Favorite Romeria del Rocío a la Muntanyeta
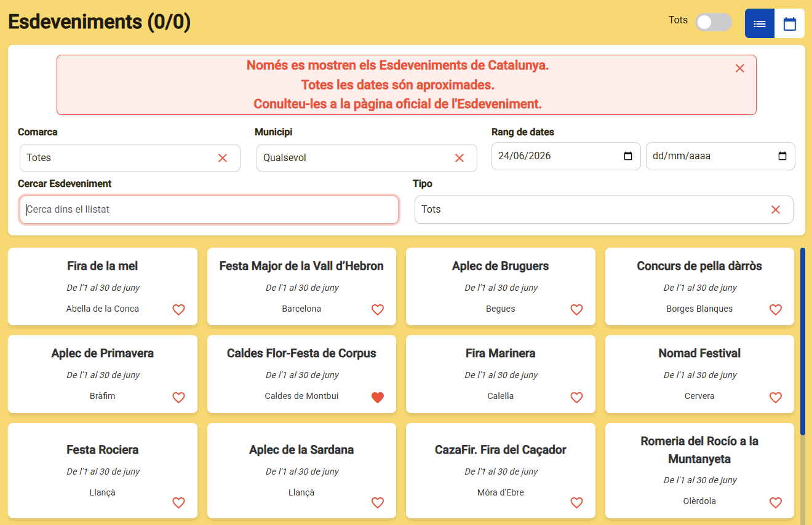Image resolution: width=812 pixels, height=525 pixels. click(x=776, y=503)
